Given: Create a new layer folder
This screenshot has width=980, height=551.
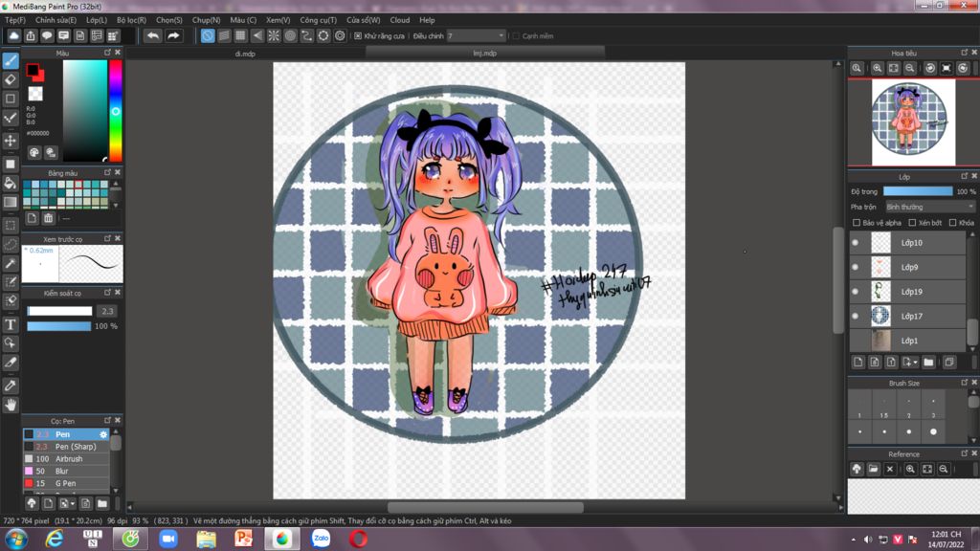Looking at the screenshot, I should tap(928, 362).
